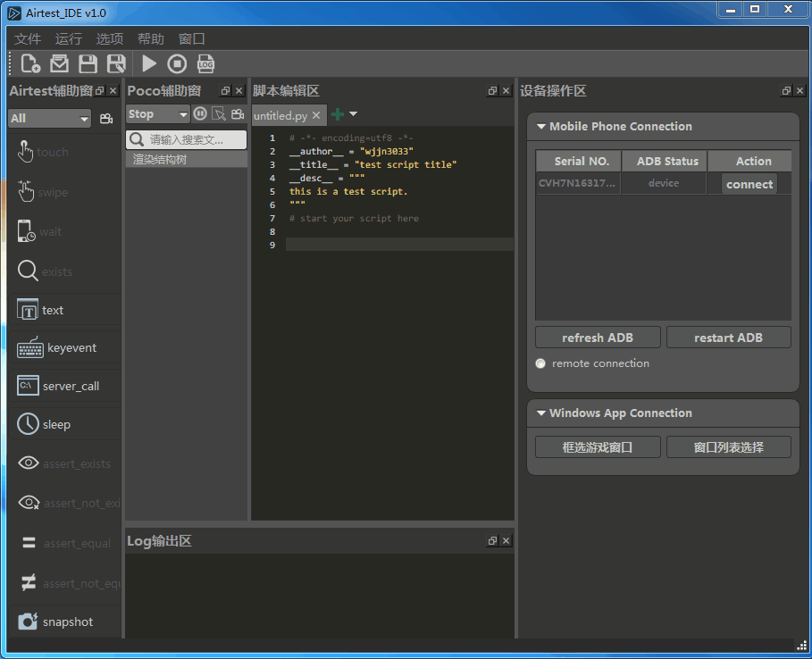Click the Action column header
Viewport: 812px width, 659px height.
click(x=749, y=161)
